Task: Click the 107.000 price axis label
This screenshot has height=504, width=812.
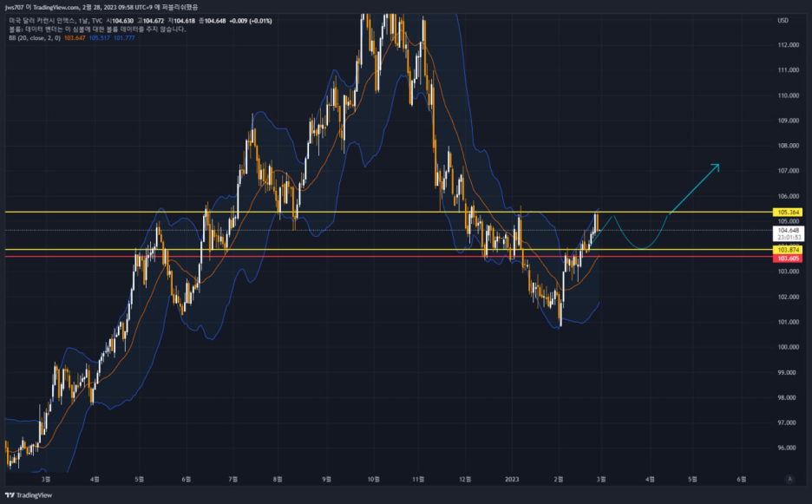Action: [789, 170]
